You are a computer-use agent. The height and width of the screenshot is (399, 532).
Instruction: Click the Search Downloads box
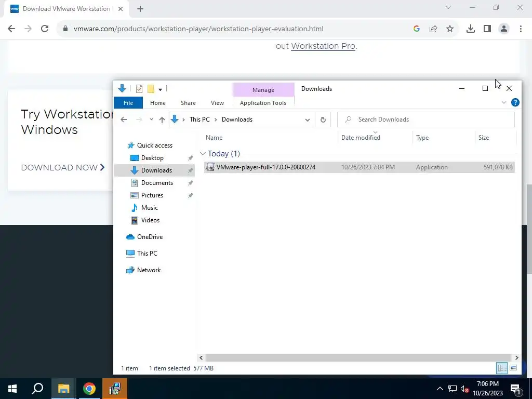coord(426,119)
